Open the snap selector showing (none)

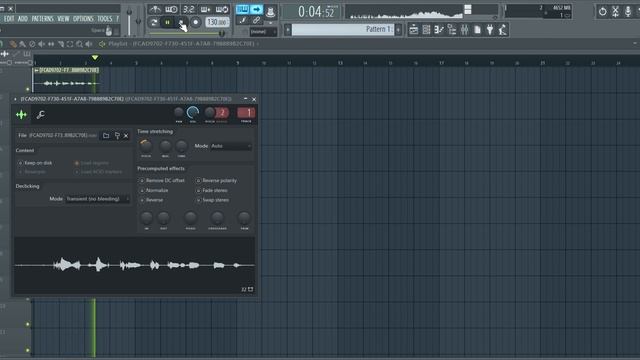pyautogui.click(x=263, y=31)
